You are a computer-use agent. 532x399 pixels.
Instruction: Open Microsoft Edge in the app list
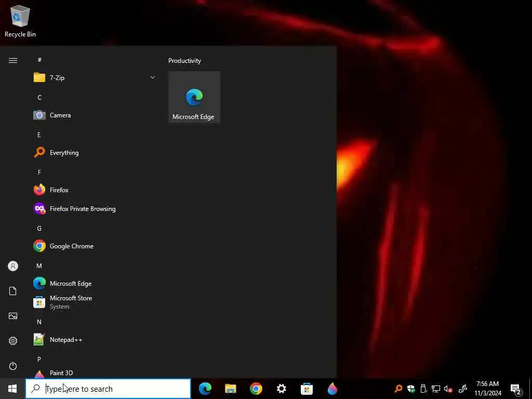(x=95, y=283)
